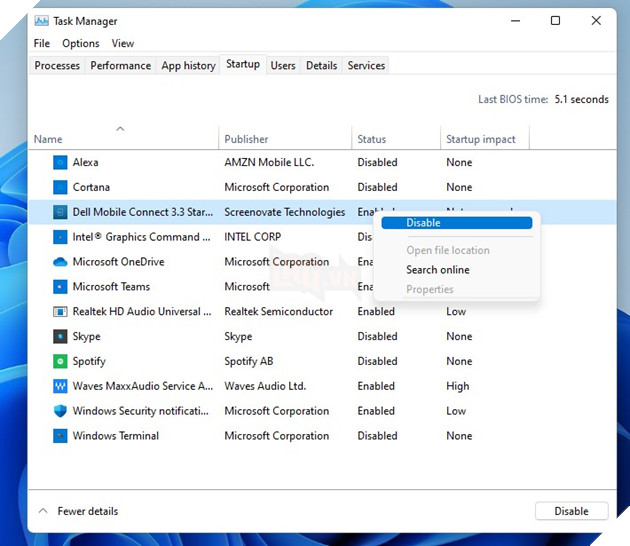Click the Microsoft Teams icon

[x=60, y=287]
